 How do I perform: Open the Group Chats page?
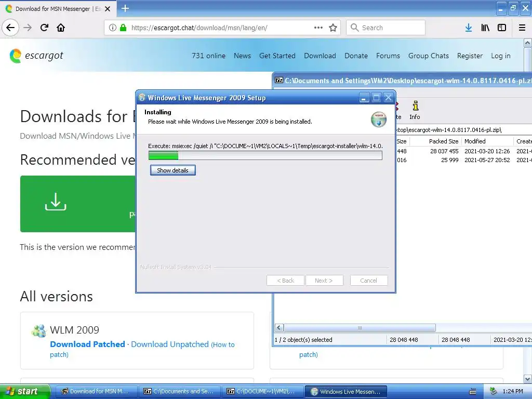pos(429,56)
